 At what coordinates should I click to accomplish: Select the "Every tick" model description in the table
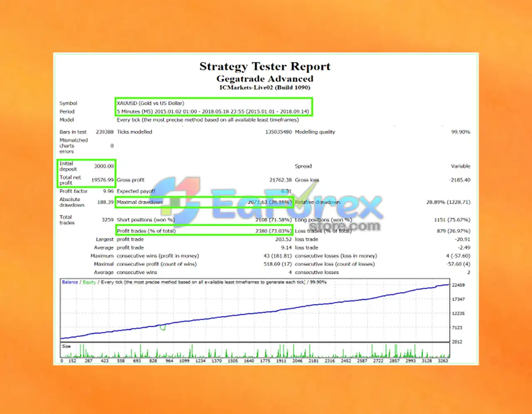[208, 120]
